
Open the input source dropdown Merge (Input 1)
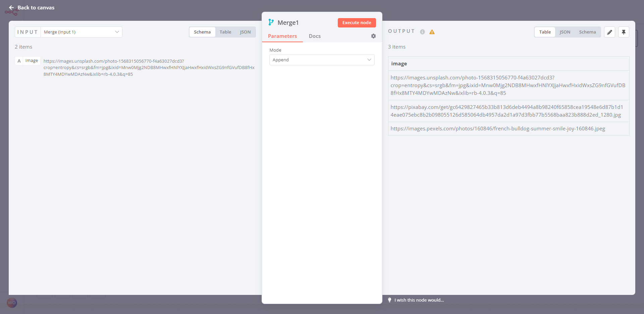(x=81, y=32)
